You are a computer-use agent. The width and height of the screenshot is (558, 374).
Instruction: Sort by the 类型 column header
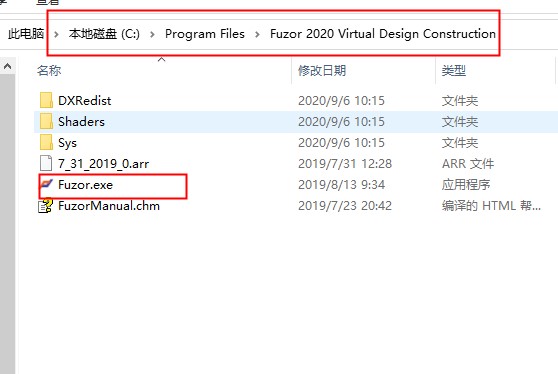pyautogui.click(x=454, y=70)
